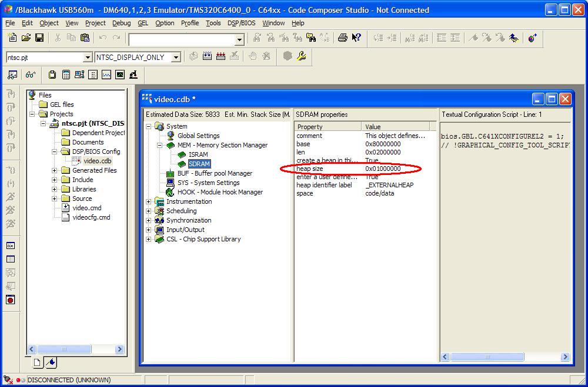The image size is (588, 387).
Task: Select video.cdb in project tree
Action: click(x=98, y=161)
